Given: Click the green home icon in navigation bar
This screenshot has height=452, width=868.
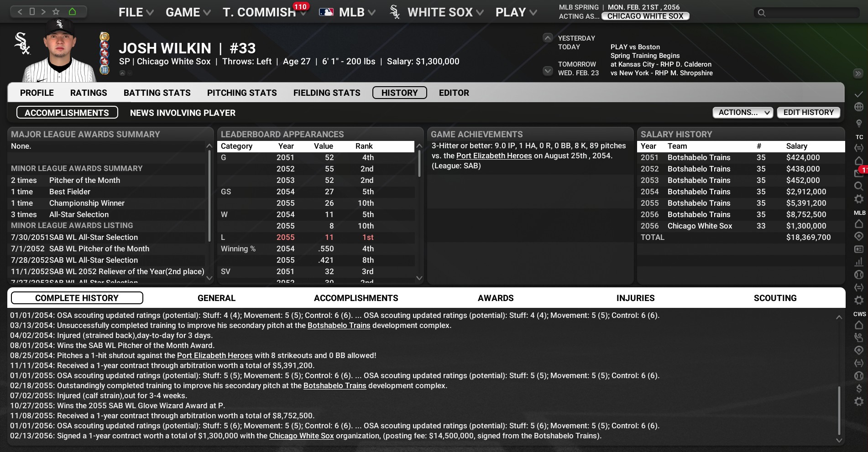Looking at the screenshot, I should pyautogui.click(x=72, y=12).
